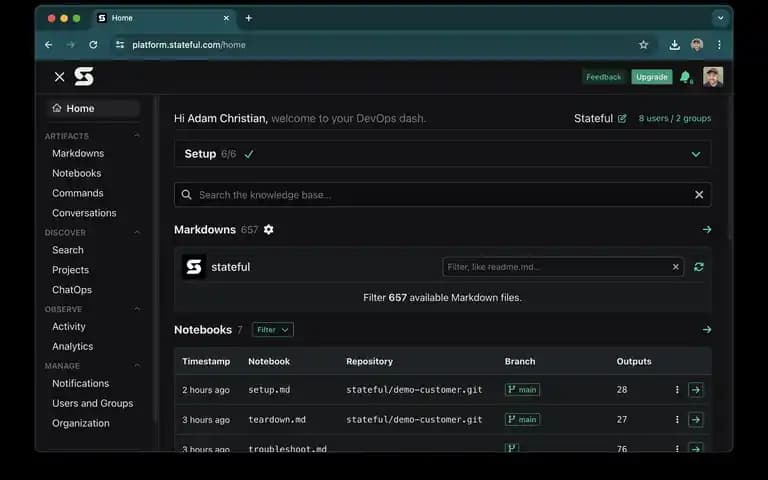
Task: Collapse the Observe sidebar section
Action: (137, 309)
